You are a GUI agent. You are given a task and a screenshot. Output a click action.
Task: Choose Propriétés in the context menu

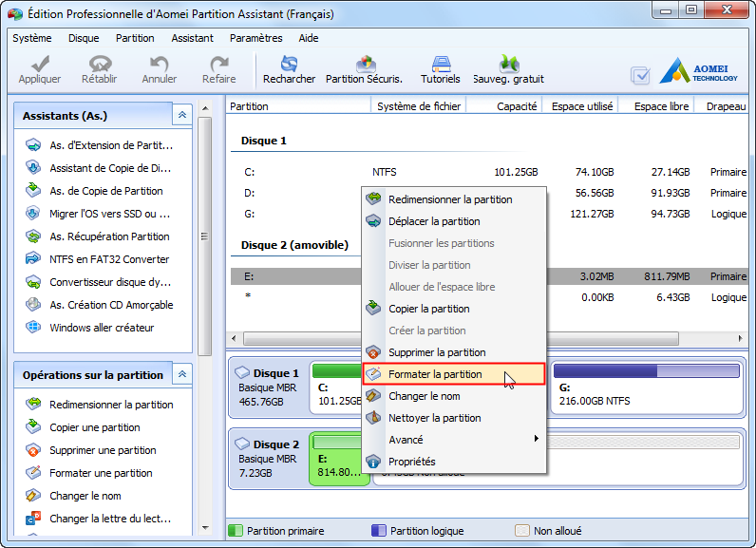point(454,462)
